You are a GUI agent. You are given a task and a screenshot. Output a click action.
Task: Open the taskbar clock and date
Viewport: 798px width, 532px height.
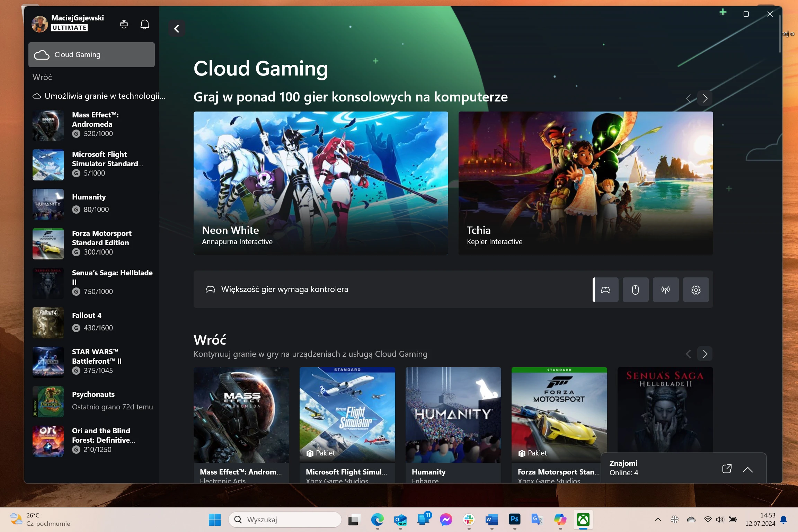pyautogui.click(x=760, y=520)
